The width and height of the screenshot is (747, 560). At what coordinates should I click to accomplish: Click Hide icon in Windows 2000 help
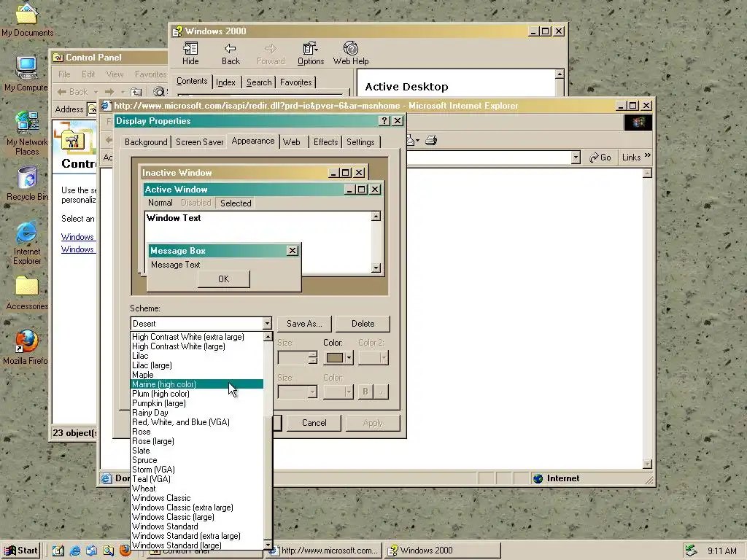(190, 53)
